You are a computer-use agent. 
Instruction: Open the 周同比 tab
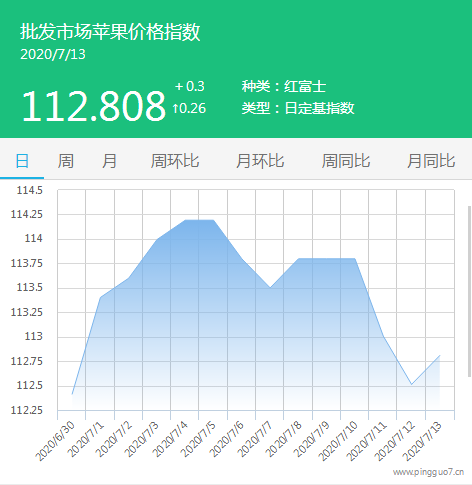[346, 161]
